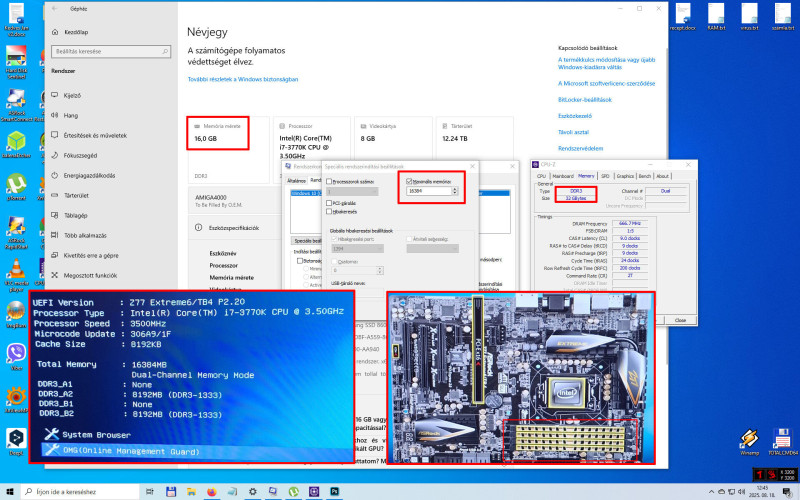Open File Explorer folder on the taskbar
Image resolution: width=800 pixels, height=500 pixels.
coord(191,492)
